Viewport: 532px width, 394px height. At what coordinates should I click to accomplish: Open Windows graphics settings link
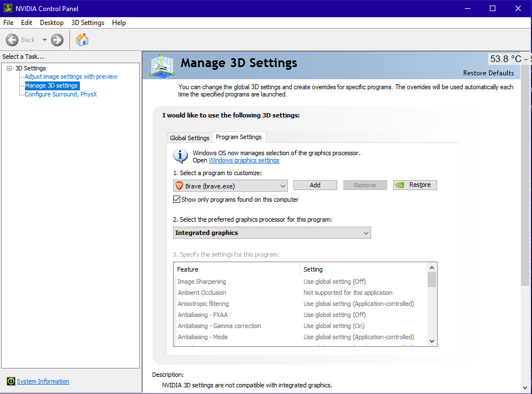pos(244,160)
